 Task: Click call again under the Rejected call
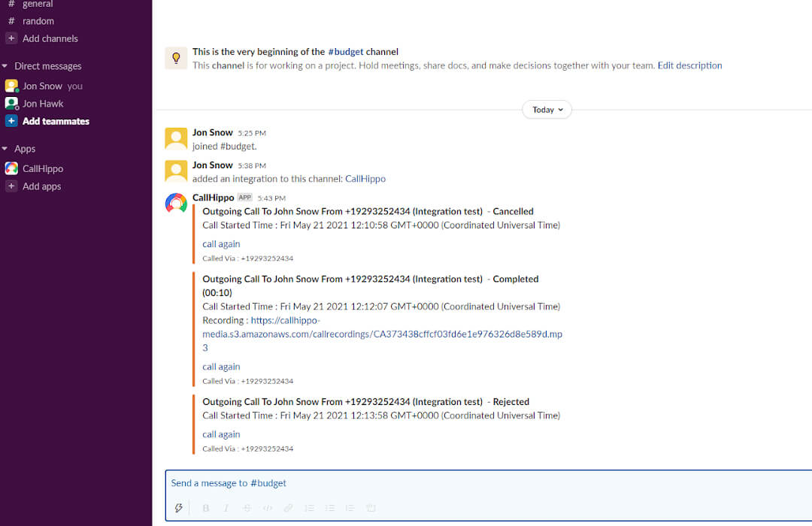point(221,434)
